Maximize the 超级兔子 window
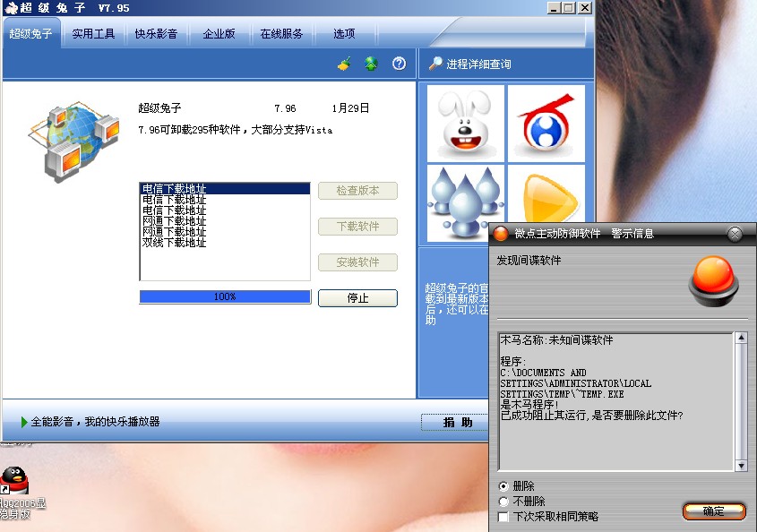757x532 pixels. coord(569,8)
